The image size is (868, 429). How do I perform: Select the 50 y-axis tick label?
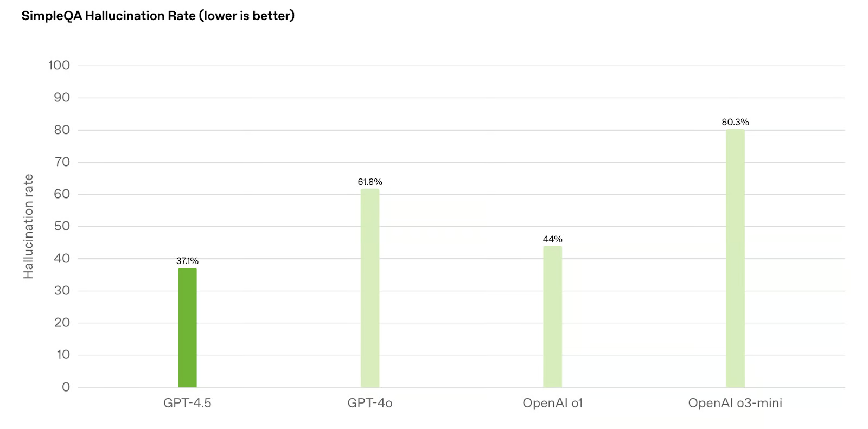click(x=62, y=226)
